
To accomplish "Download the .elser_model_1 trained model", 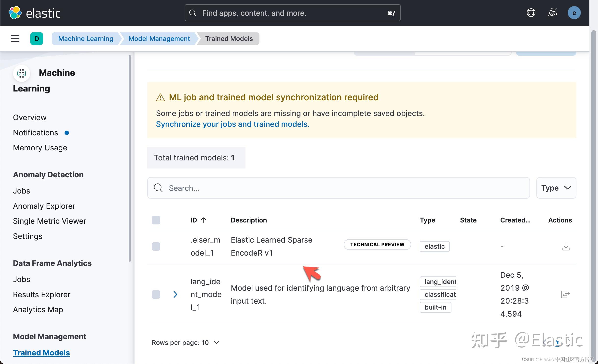I will 566,246.
